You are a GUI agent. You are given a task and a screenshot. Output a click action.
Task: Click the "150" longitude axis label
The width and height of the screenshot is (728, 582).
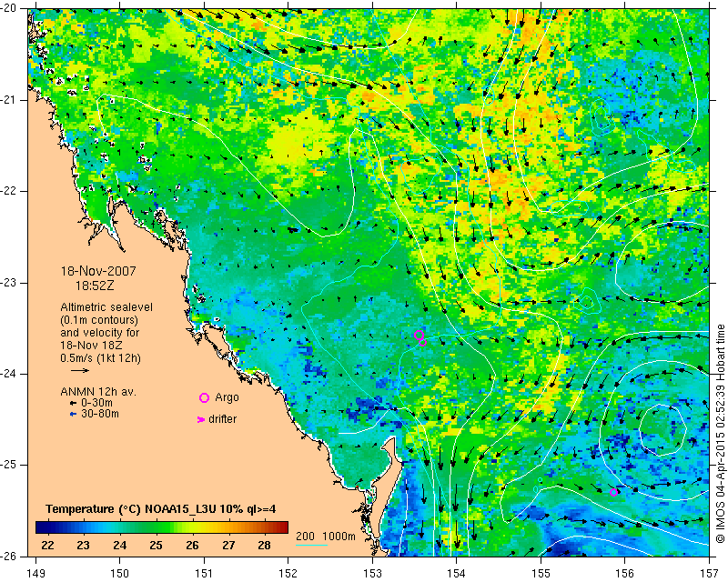120,574
